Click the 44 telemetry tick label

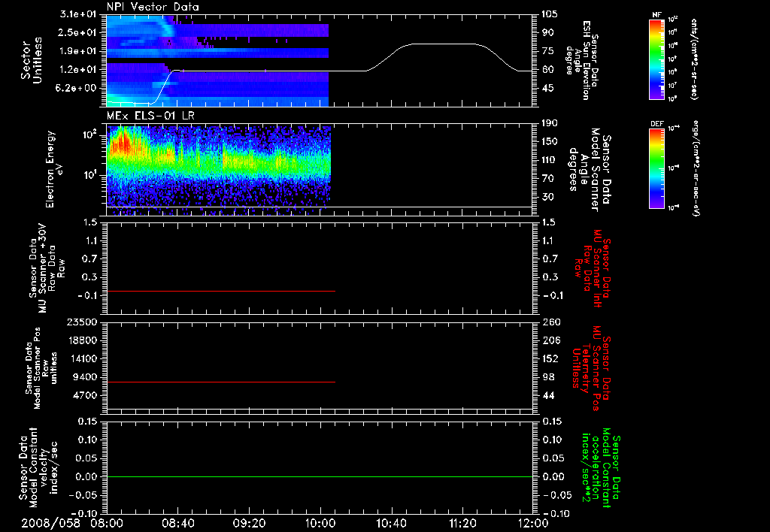(x=547, y=395)
